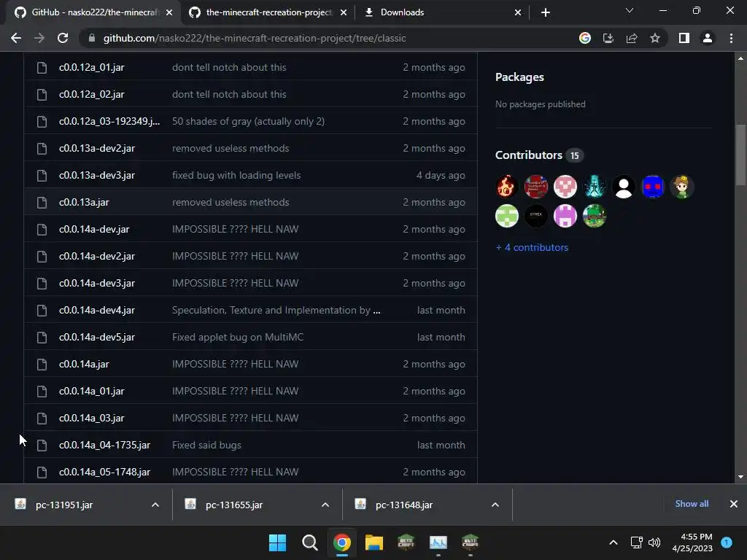
Task: Click '+ 4 contributors' link
Action: [532, 247]
